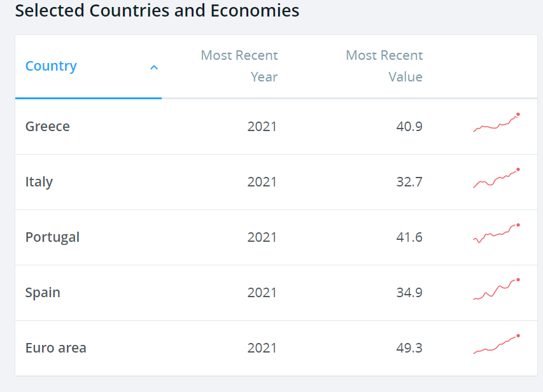Screen dimensions: 543x392
Task: Open the Euro area sparkline chart
Action: click(497, 344)
